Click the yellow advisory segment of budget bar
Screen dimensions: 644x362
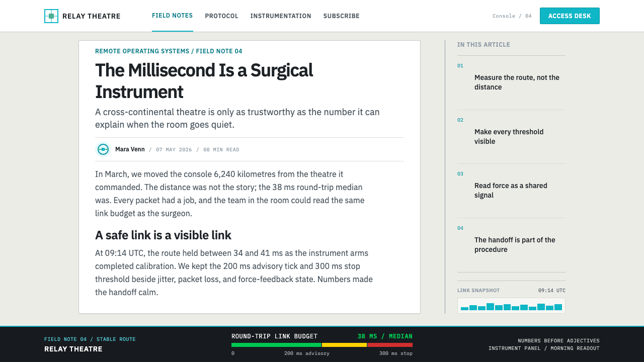click(x=344, y=345)
